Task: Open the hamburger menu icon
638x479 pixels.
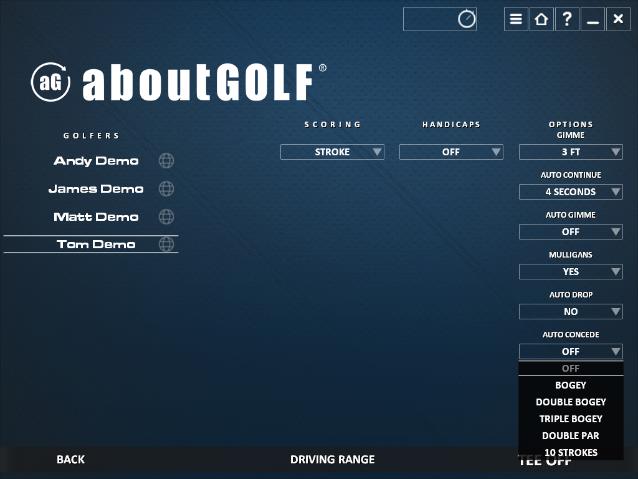Action: tap(516, 19)
